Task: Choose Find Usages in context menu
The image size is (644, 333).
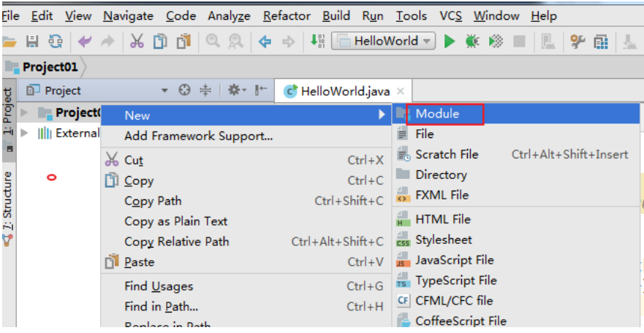Action: click(x=246, y=286)
